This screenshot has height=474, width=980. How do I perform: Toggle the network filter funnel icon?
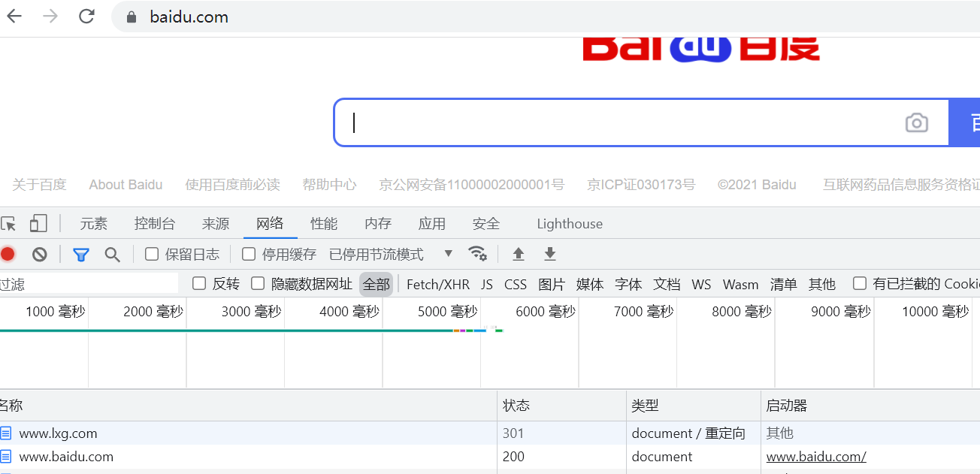click(x=81, y=255)
